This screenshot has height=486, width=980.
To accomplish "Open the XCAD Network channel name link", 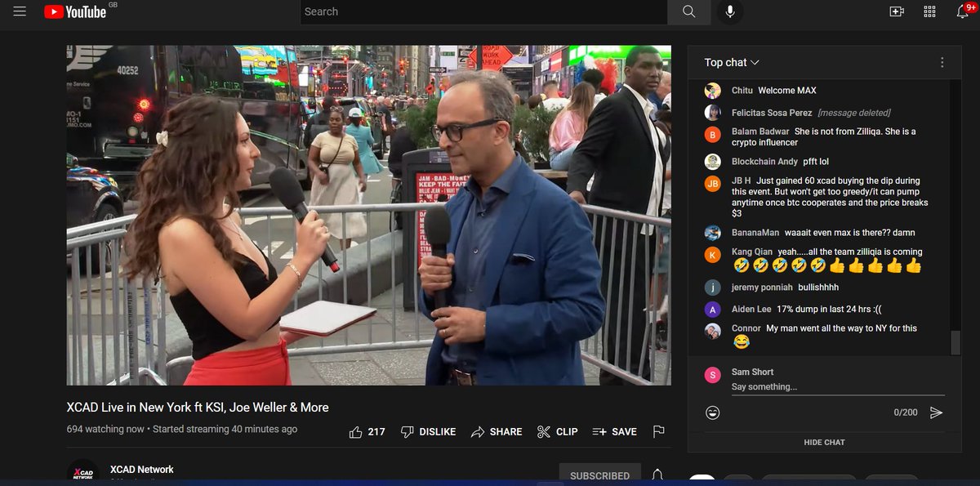I will [142, 469].
